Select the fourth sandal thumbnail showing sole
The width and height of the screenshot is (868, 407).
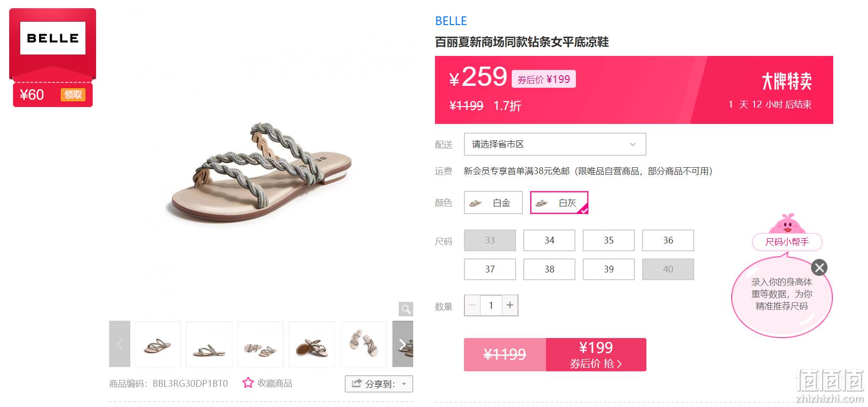[x=312, y=344]
